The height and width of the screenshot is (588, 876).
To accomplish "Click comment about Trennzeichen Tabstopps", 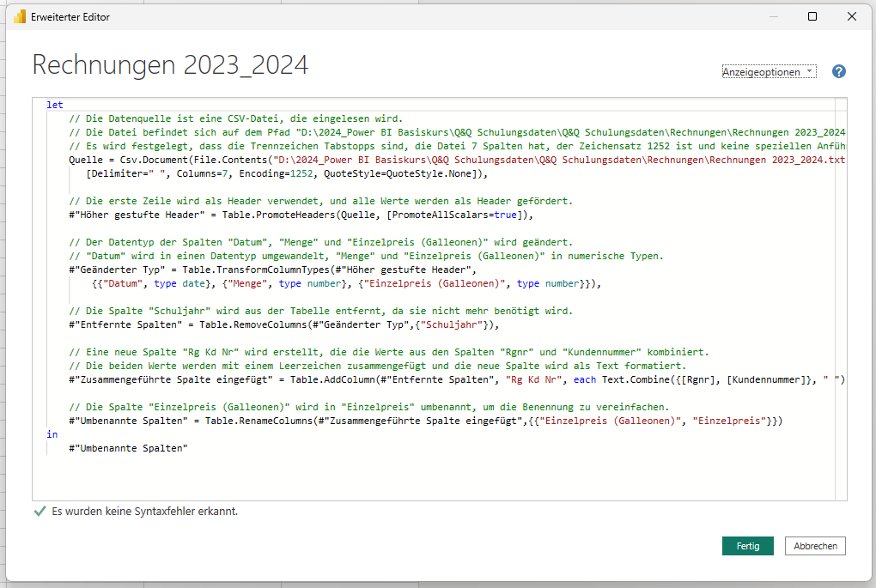I will (x=456, y=146).
